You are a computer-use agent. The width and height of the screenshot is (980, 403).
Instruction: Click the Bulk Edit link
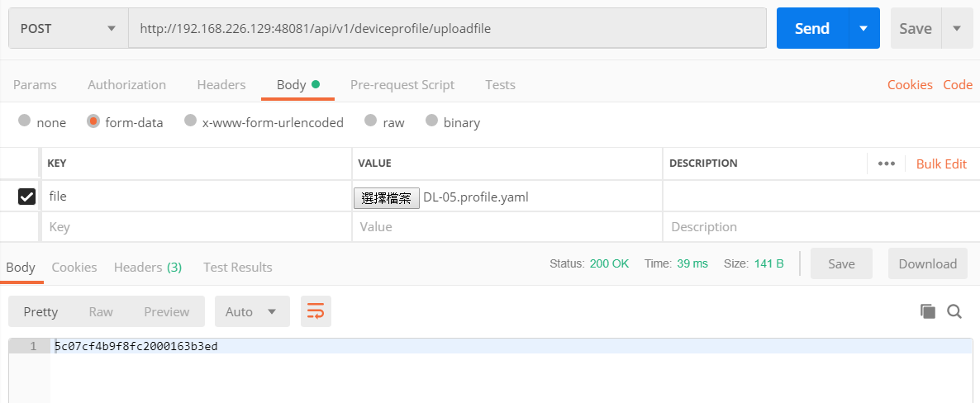(941, 164)
